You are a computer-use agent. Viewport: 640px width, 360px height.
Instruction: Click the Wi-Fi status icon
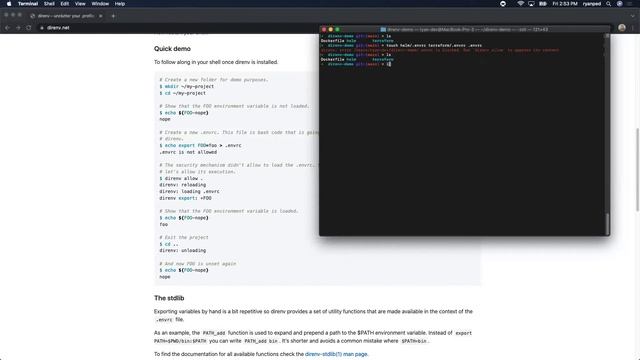[520, 4]
